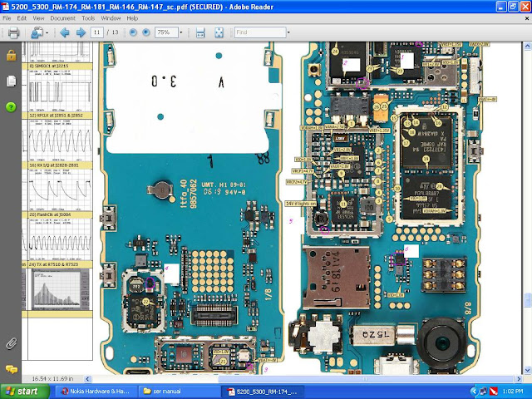
Task: Click the '24) TX at R7510 & R7525' label
Action: tap(53, 264)
